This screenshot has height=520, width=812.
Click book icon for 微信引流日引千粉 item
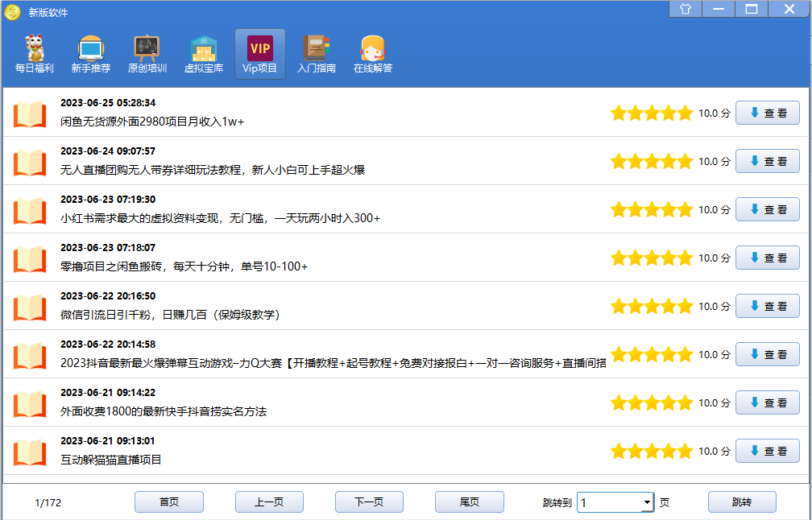pyautogui.click(x=30, y=307)
